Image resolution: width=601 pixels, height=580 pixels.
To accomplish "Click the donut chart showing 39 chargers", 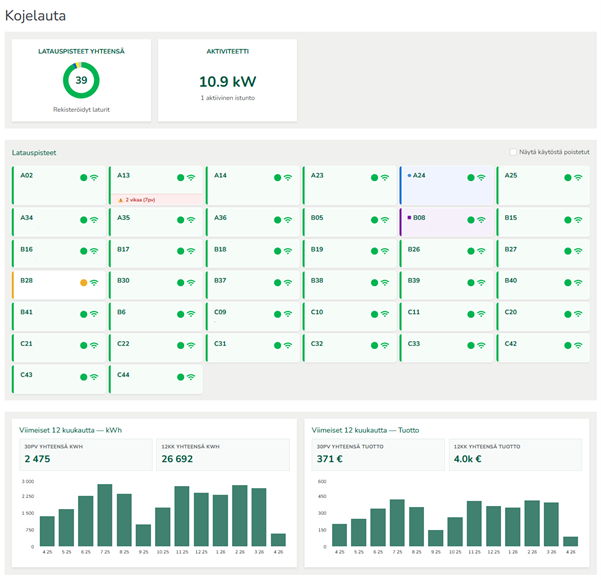I will (x=81, y=80).
